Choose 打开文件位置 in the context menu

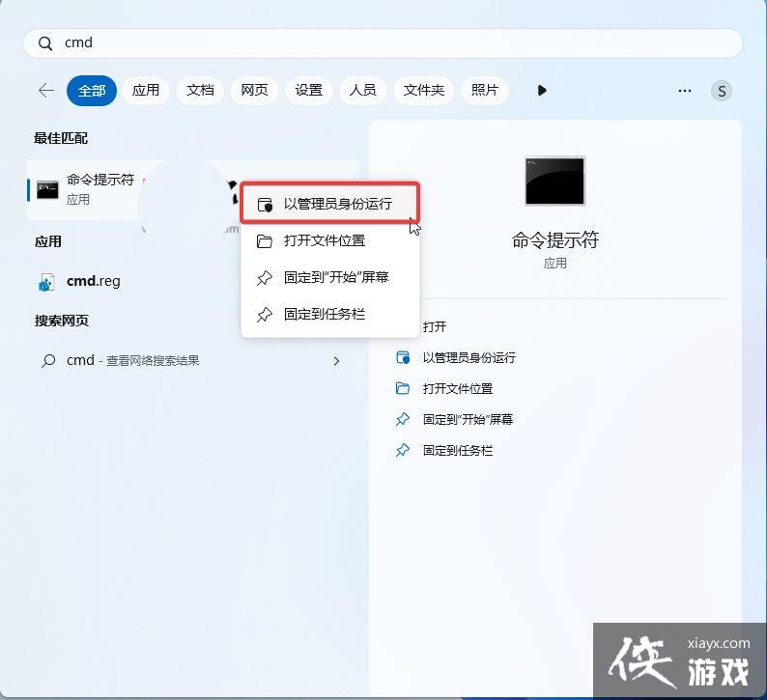tap(330, 240)
